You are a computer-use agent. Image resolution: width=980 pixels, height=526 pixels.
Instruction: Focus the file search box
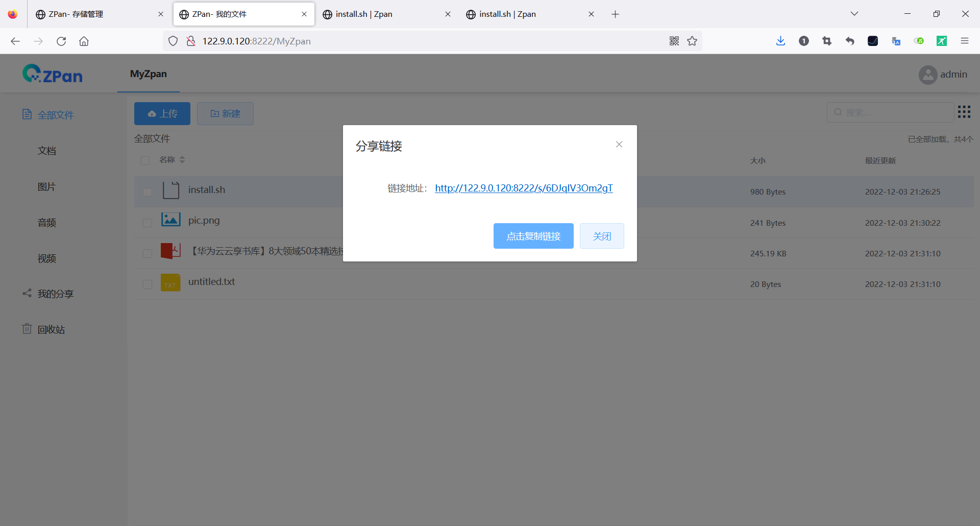click(890, 112)
